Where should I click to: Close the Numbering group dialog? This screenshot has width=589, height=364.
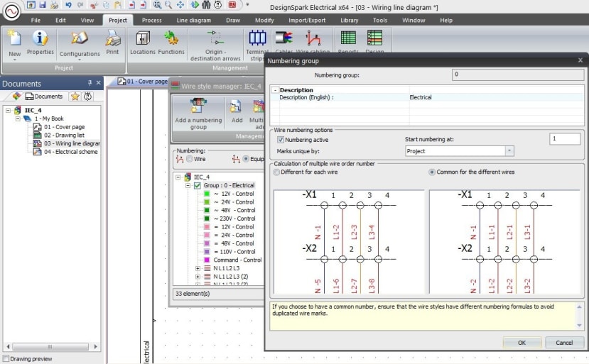pyautogui.click(x=580, y=60)
